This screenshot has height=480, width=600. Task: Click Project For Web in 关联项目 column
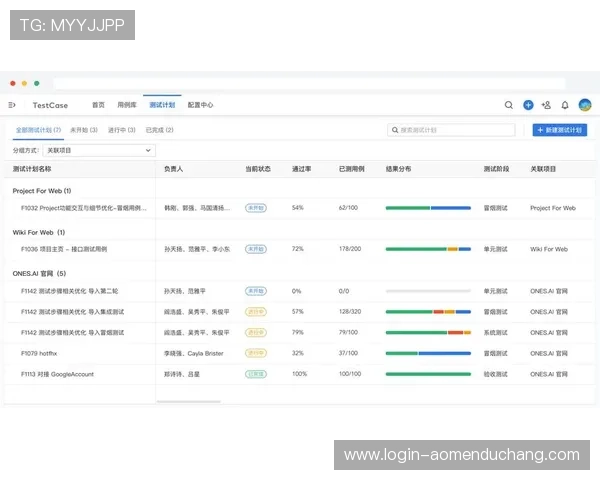pos(553,208)
